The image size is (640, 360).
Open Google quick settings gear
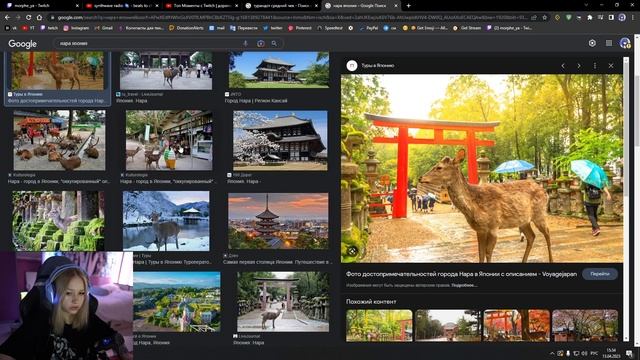pos(592,43)
